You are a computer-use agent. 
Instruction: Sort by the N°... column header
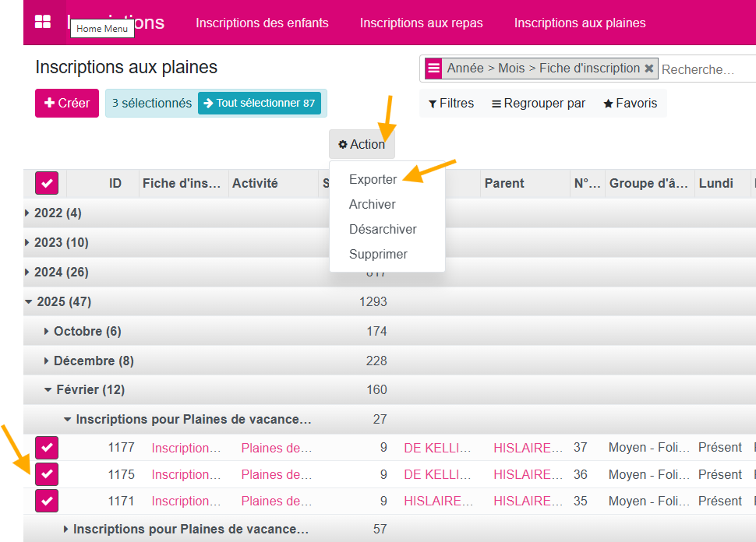tap(587, 183)
